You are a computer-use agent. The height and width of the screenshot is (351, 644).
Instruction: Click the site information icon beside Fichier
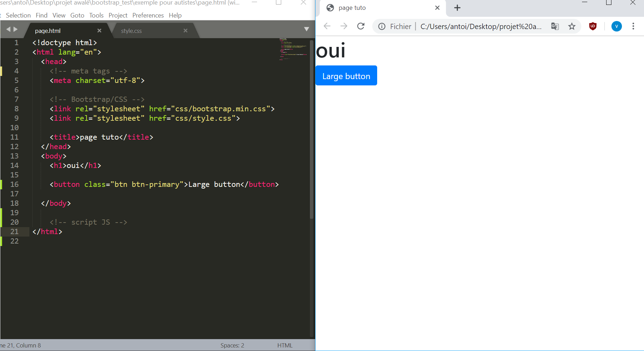pyautogui.click(x=382, y=27)
